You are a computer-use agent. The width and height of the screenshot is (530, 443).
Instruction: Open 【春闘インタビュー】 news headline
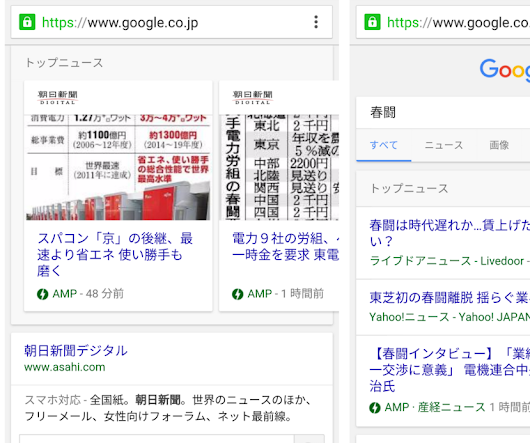click(x=450, y=370)
